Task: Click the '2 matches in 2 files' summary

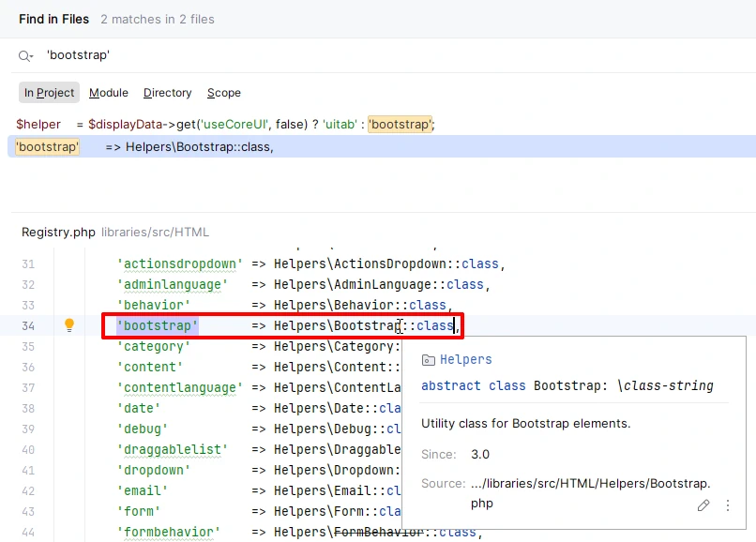Action: [157, 19]
